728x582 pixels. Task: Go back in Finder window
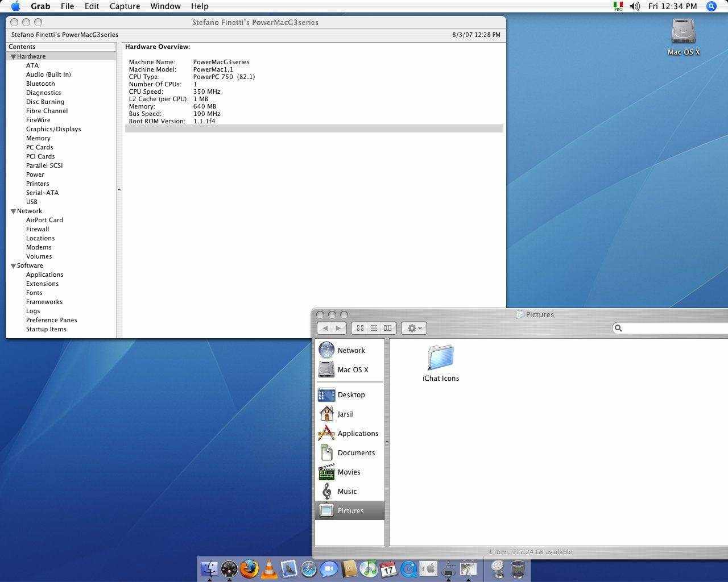coord(325,328)
